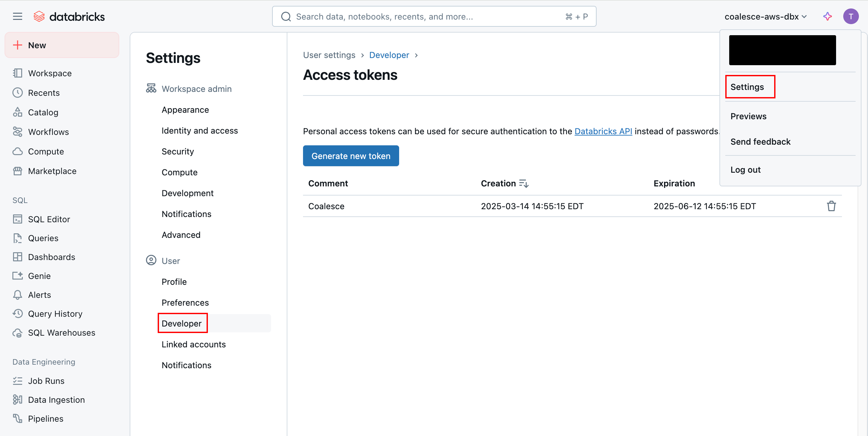This screenshot has width=868, height=436.
Task: Click the Job Runs list icon
Action: [x=18, y=381]
